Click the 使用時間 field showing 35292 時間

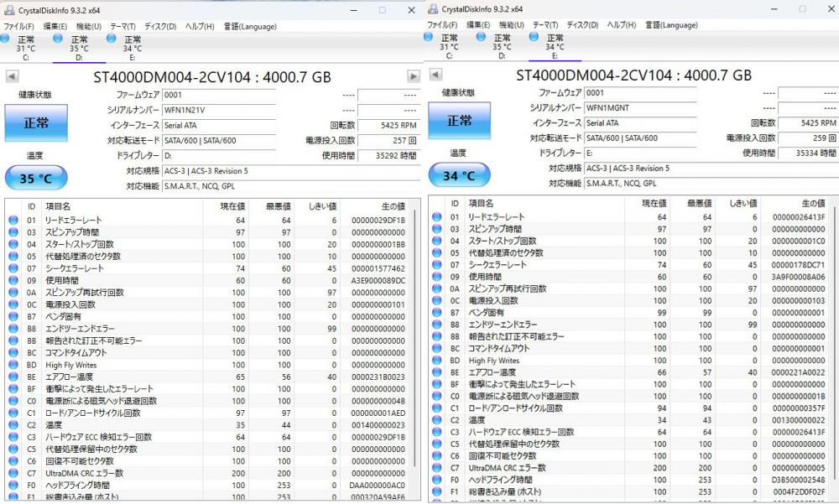[x=388, y=156]
